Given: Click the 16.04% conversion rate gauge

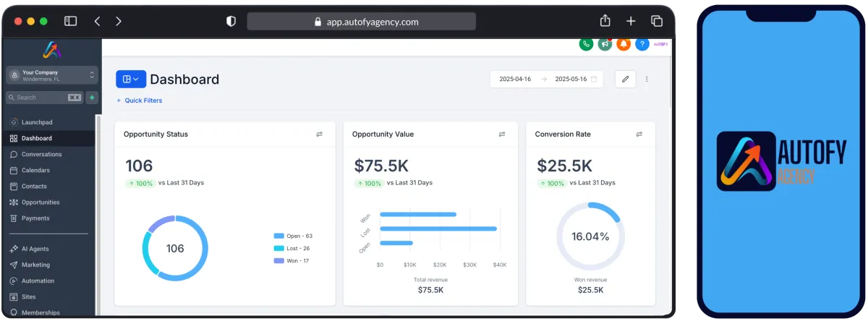Looking at the screenshot, I should pyautogui.click(x=590, y=236).
